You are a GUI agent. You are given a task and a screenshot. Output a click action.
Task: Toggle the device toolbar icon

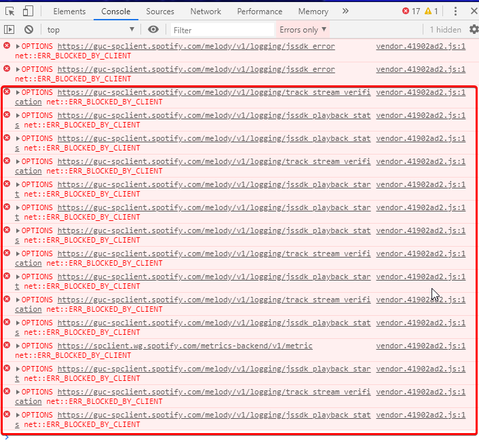[28, 12]
